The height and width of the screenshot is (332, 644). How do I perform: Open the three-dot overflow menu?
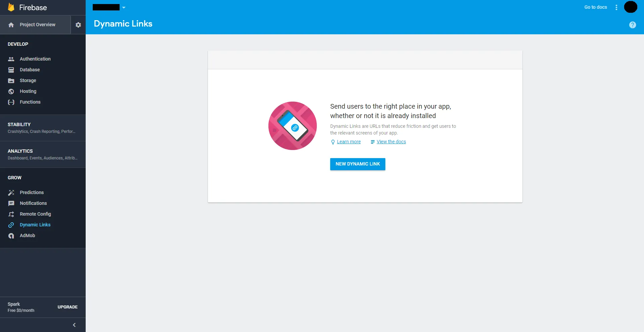click(x=616, y=7)
